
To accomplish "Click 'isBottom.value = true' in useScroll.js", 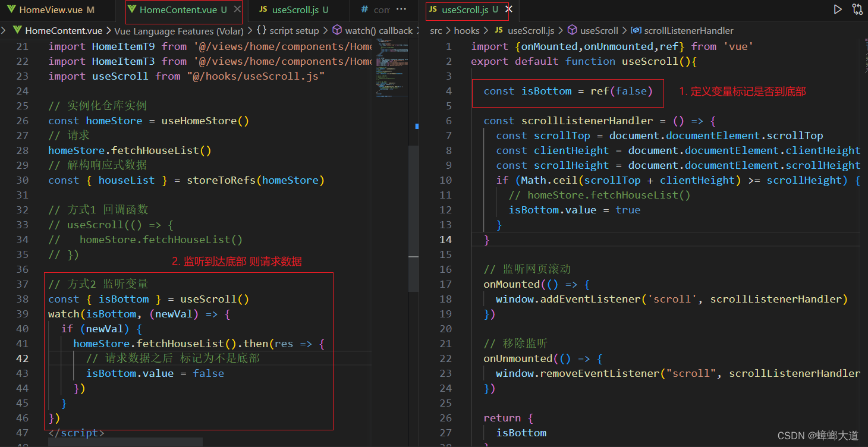I will pos(574,210).
